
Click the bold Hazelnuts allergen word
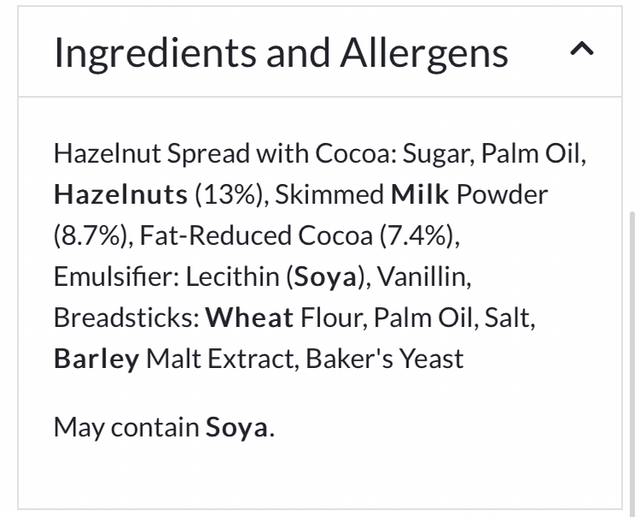[120, 194]
